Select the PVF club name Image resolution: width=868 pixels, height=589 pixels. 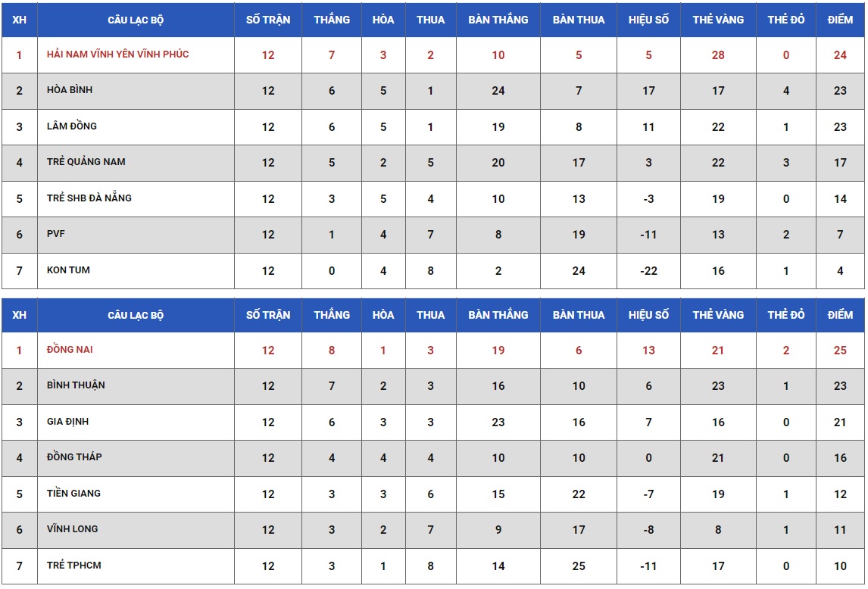pos(56,234)
